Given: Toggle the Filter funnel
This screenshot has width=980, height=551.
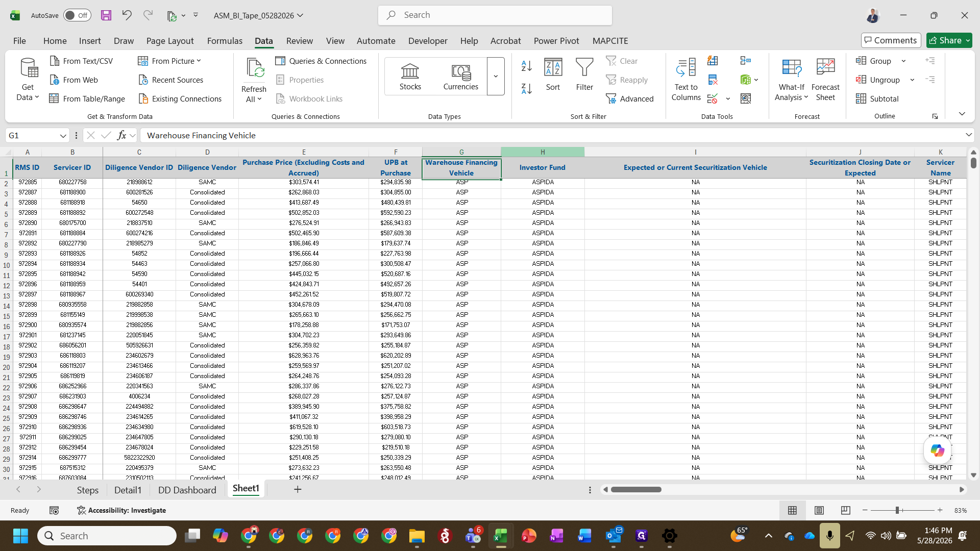Looking at the screenshot, I should point(584,75).
